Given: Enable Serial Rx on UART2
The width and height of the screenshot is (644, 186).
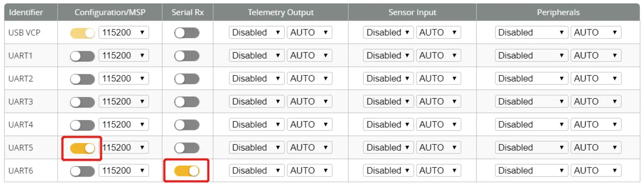Looking at the screenshot, I should (x=187, y=79).
